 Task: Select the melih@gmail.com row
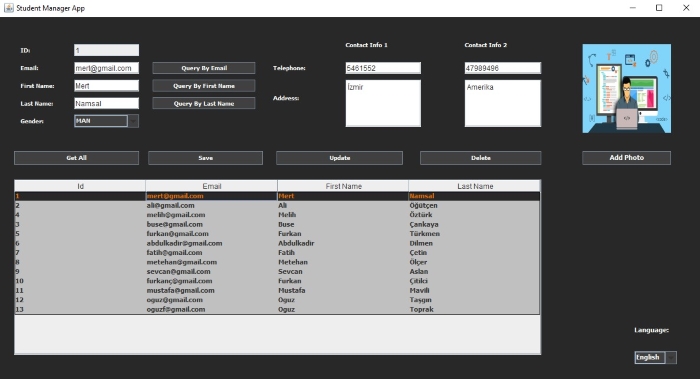pyautogui.click(x=277, y=215)
